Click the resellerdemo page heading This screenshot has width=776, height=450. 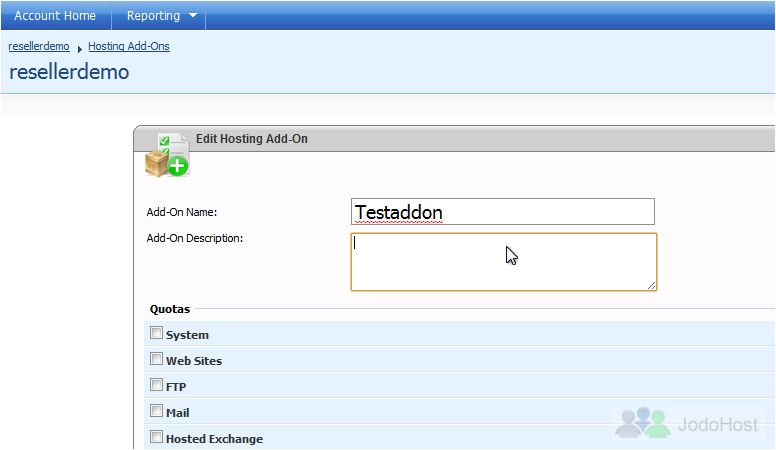(69, 72)
